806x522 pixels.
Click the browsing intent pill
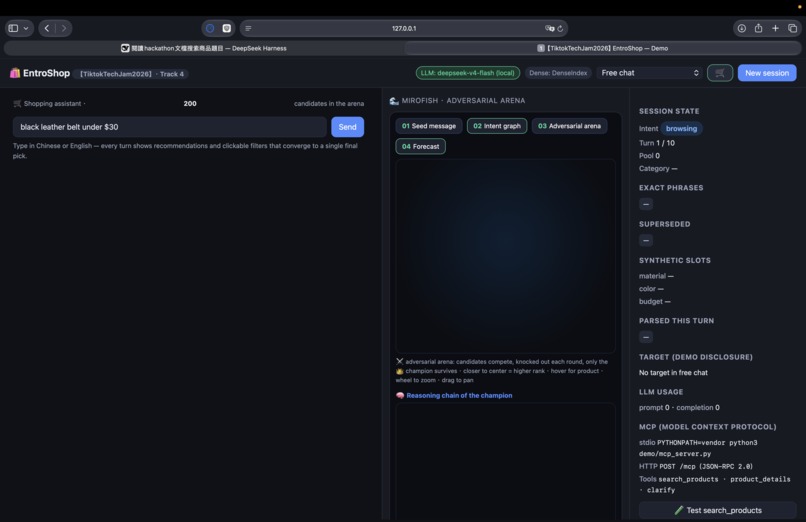pos(681,128)
